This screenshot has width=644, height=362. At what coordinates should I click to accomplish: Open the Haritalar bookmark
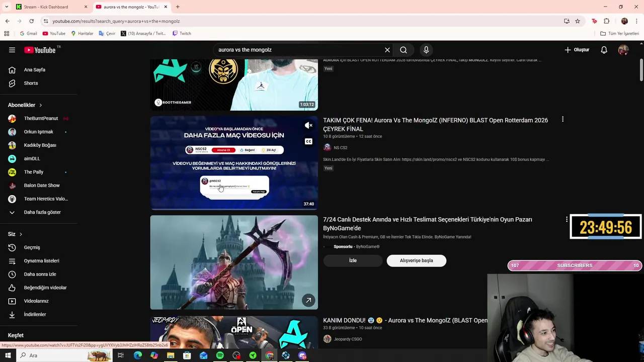82,34
